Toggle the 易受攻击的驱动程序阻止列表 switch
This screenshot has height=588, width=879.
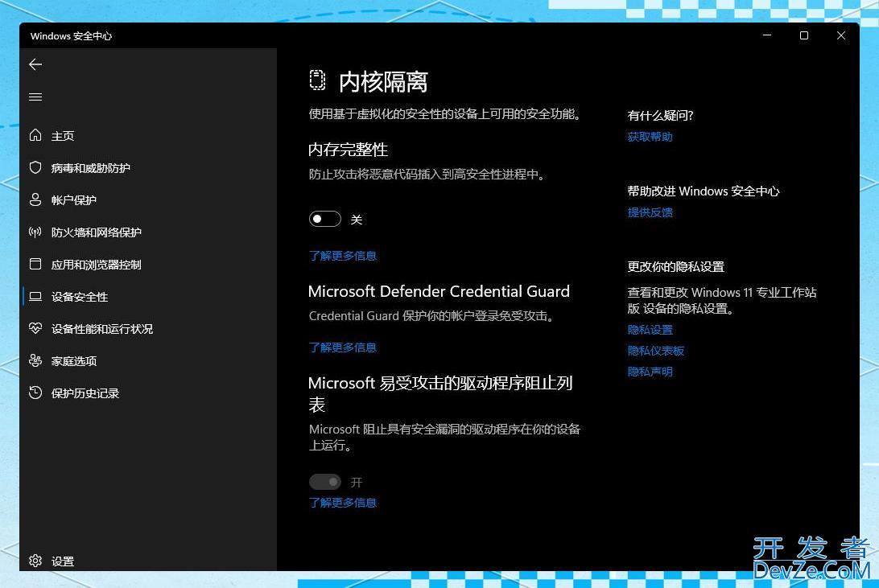click(325, 482)
